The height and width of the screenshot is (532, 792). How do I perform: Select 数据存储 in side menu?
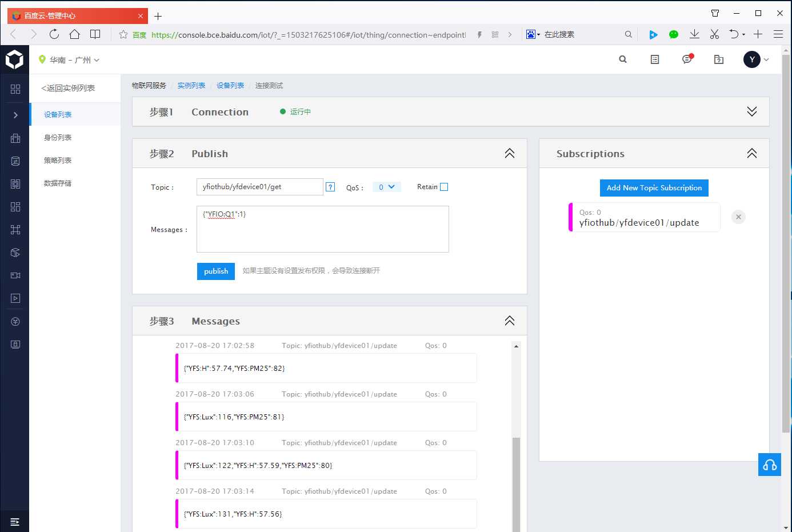(x=75, y=183)
